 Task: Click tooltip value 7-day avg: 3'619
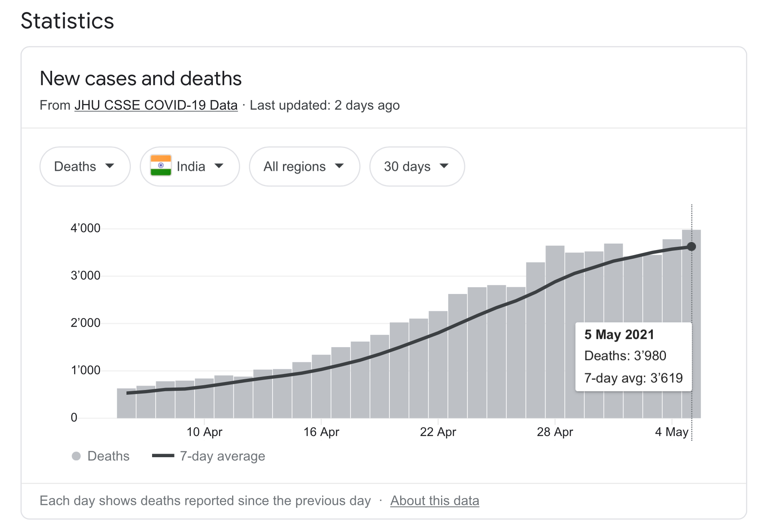point(634,378)
